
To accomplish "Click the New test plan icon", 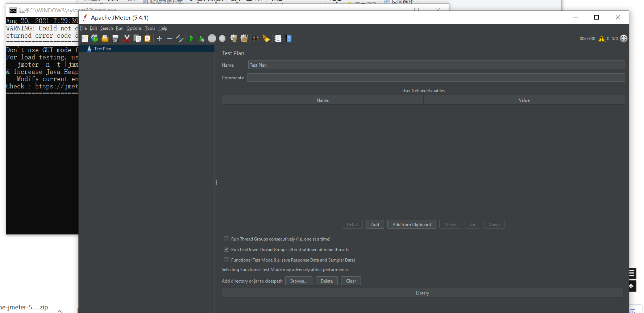I will point(85,38).
